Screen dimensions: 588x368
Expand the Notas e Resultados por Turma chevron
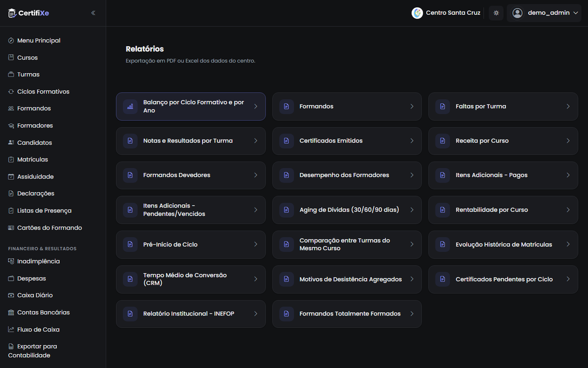pos(256,141)
